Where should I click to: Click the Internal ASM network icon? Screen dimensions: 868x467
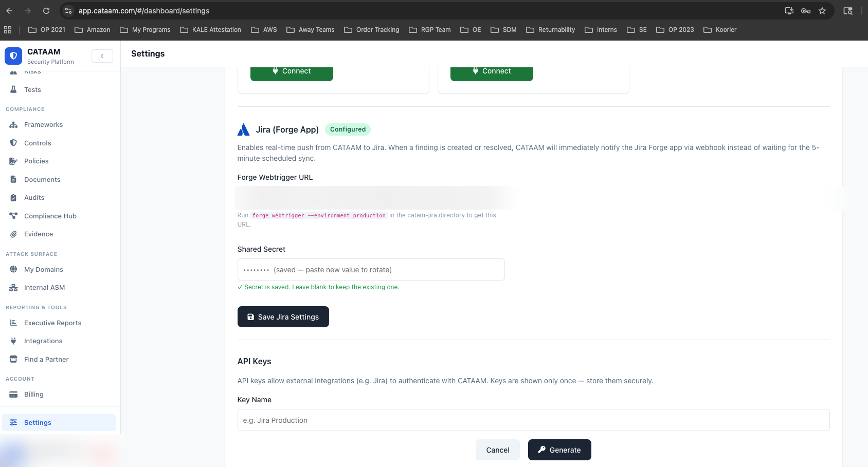click(13, 288)
